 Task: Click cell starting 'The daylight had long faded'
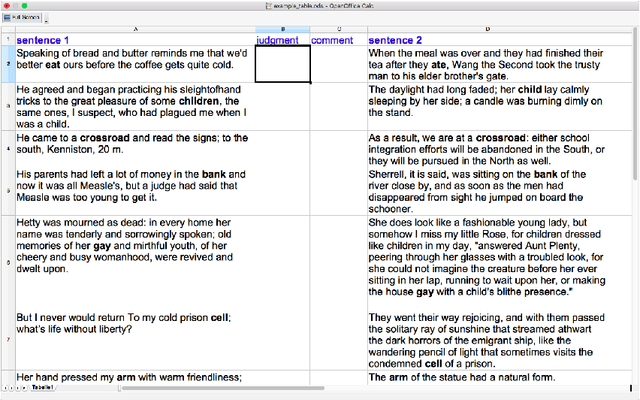[x=500, y=107]
